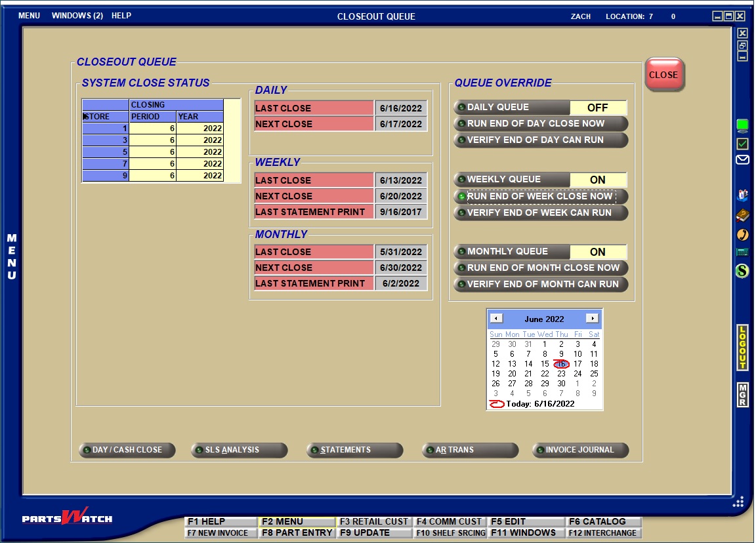Click the orange phone icon

742,234
